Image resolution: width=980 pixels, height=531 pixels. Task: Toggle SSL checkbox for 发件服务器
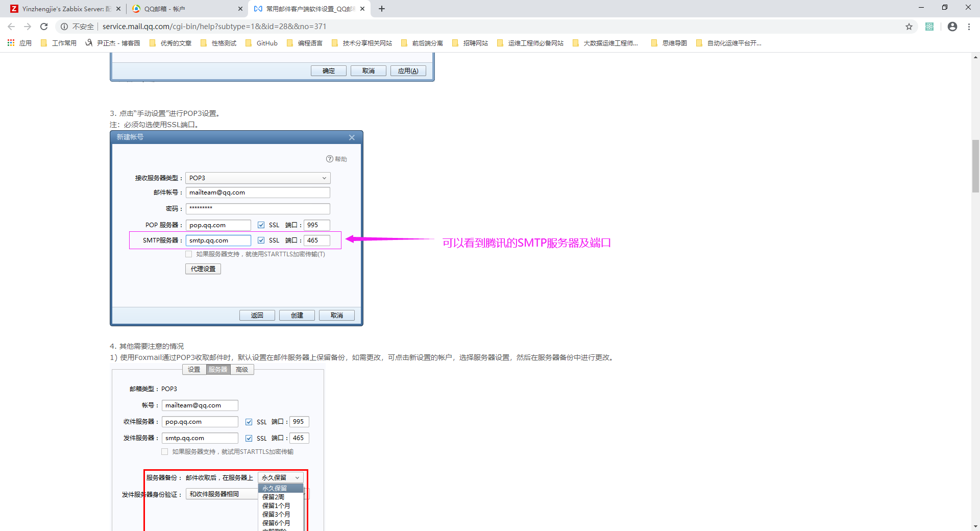(x=249, y=439)
